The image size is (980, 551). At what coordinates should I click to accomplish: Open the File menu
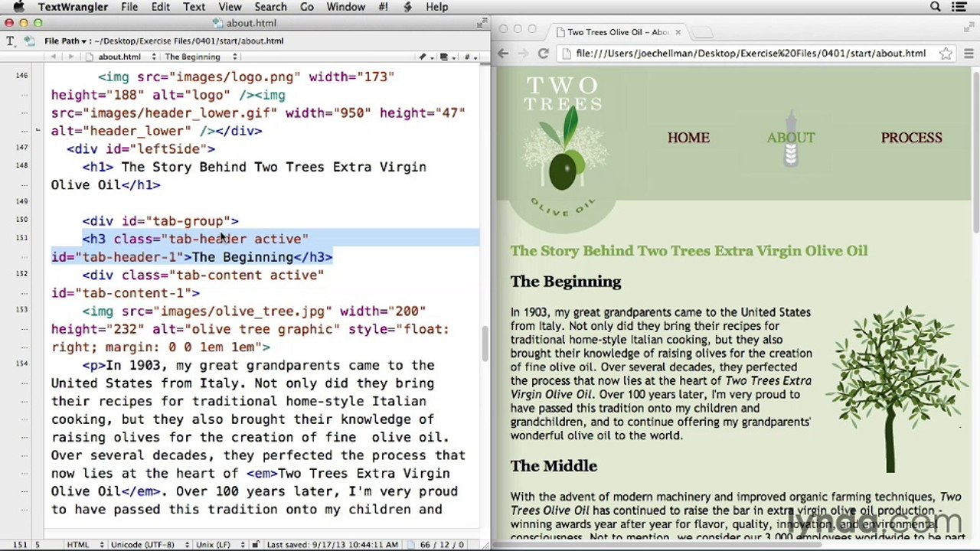129,7
